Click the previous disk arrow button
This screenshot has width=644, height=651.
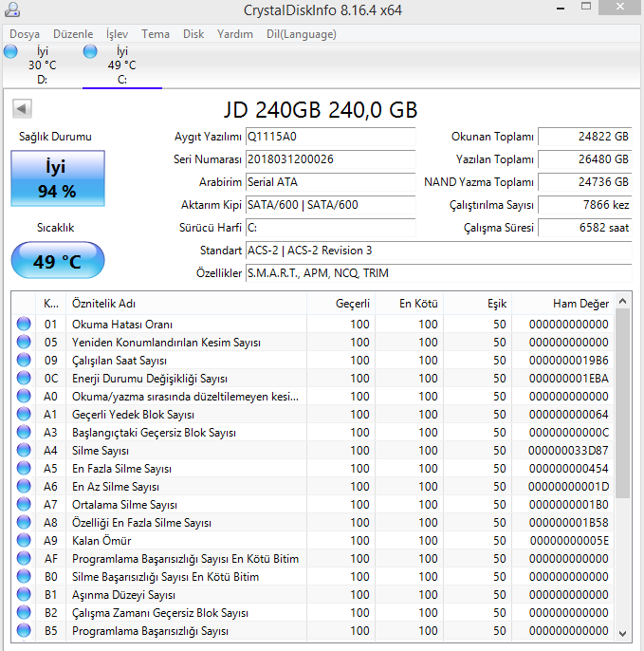pos(22,108)
